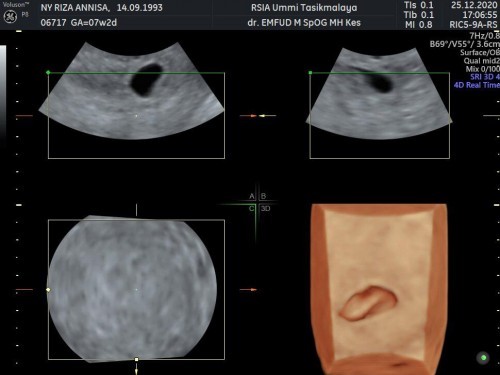Click the square handle at bottom of panel C
The height and width of the screenshot is (375, 500).
(x=136, y=359)
